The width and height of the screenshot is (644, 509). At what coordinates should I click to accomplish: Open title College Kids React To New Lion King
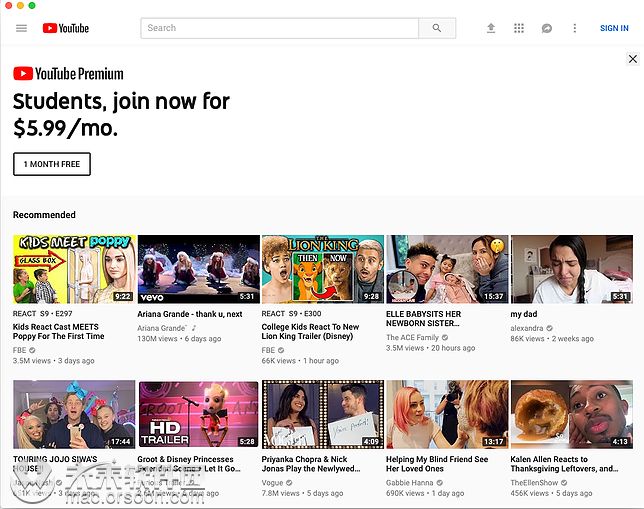(x=310, y=332)
